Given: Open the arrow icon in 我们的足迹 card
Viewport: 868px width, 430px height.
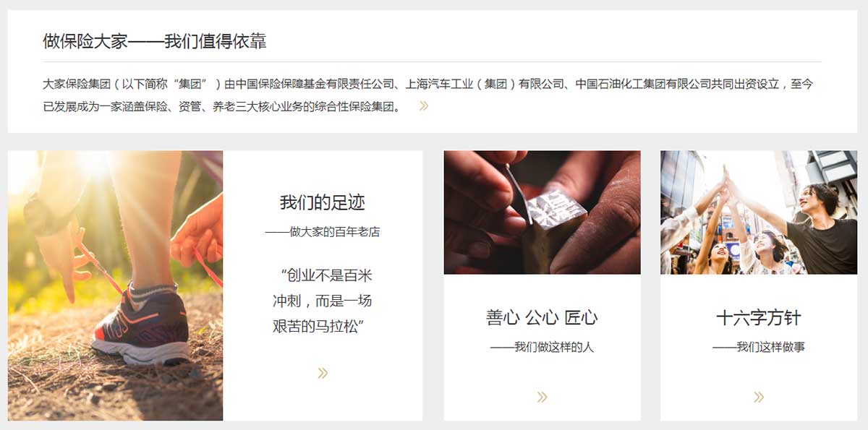Looking at the screenshot, I should [x=323, y=373].
